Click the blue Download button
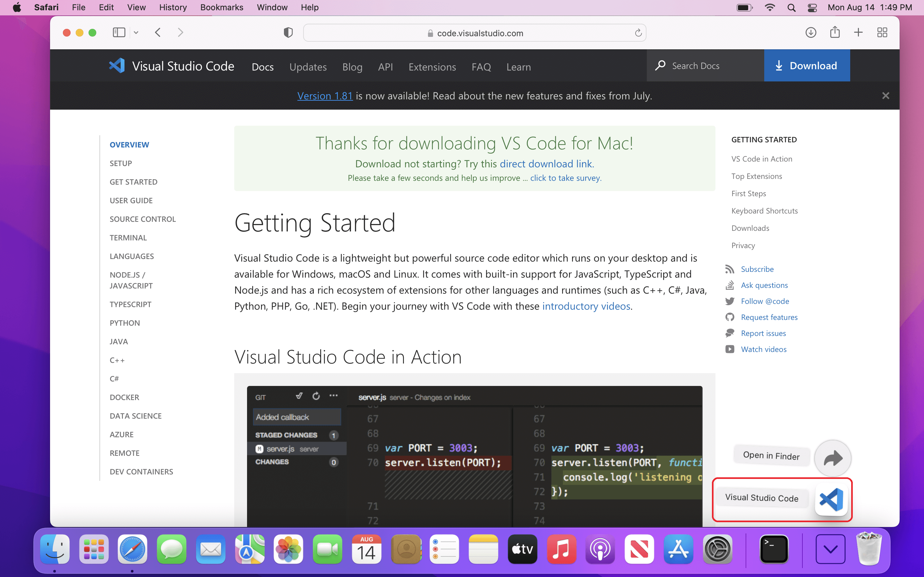 tap(806, 66)
